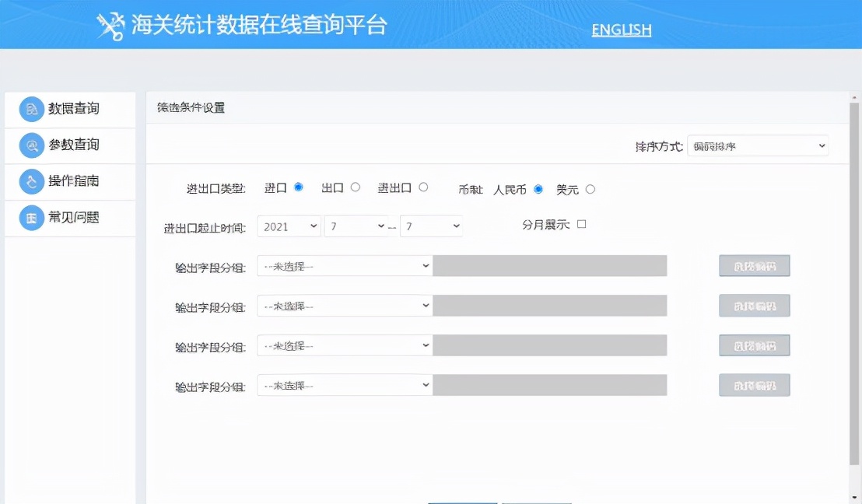The width and height of the screenshot is (862, 504).
Task: Open the first 输出字段分组 dropdown
Action: pyautogui.click(x=345, y=265)
